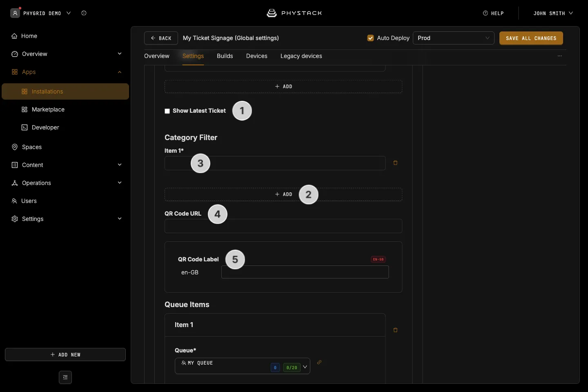Click the Add button above Show Latest Ticket

tap(283, 87)
